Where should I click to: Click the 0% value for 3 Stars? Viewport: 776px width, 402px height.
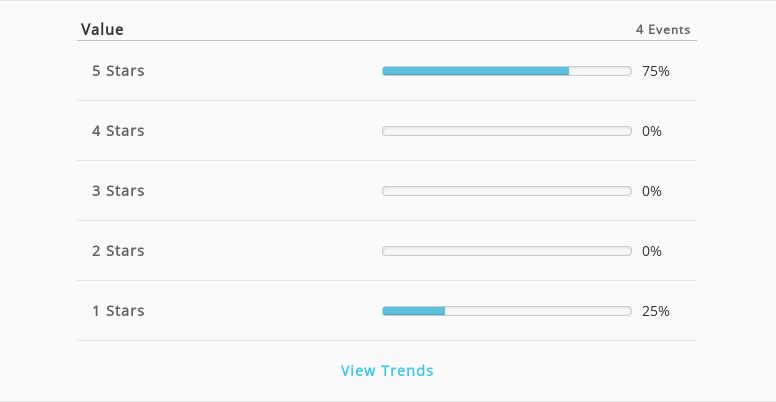(x=652, y=191)
